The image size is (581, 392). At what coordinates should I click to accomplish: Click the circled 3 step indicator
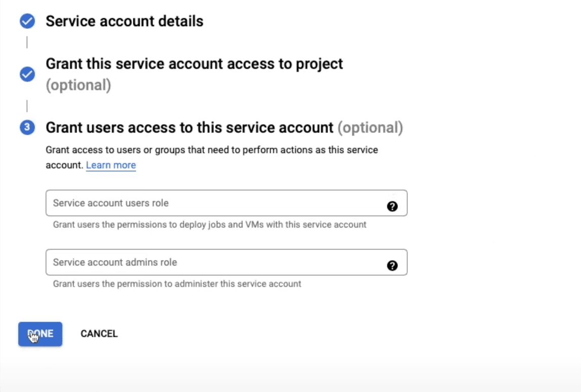click(26, 127)
